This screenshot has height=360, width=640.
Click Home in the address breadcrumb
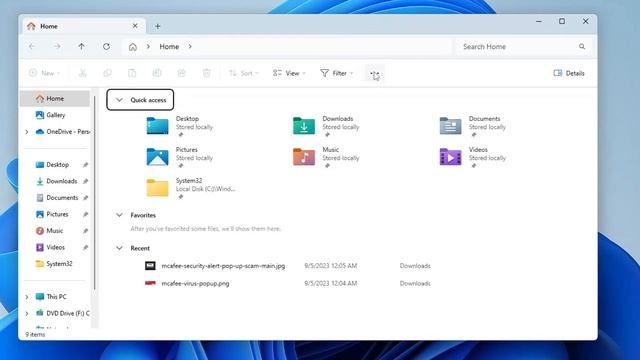click(169, 47)
